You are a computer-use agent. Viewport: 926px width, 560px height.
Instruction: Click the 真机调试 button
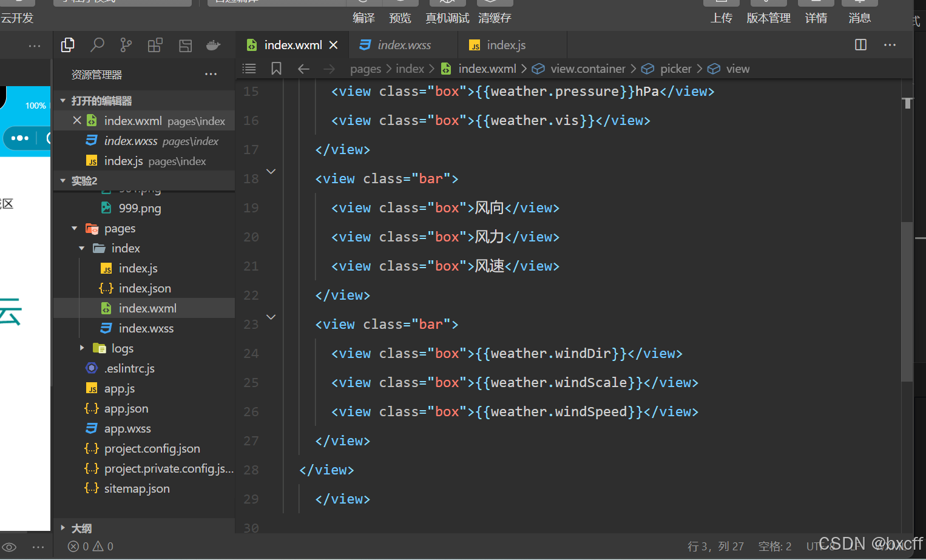pos(447,18)
